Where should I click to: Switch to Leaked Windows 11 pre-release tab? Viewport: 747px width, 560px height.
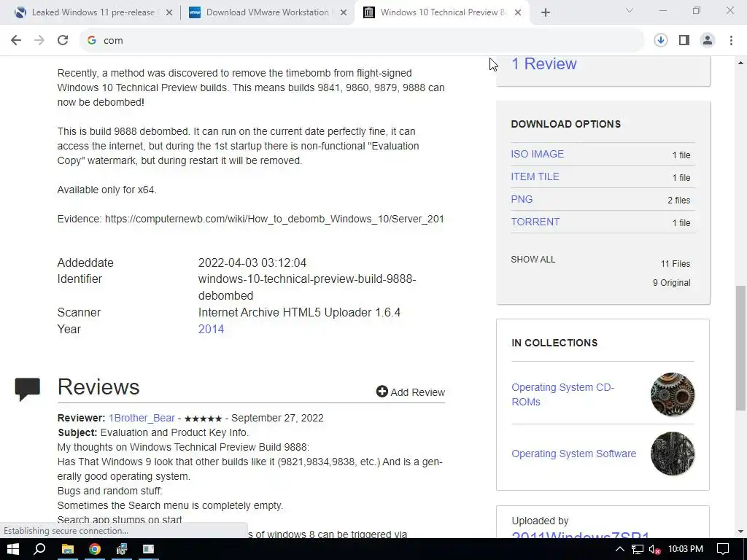[93, 12]
